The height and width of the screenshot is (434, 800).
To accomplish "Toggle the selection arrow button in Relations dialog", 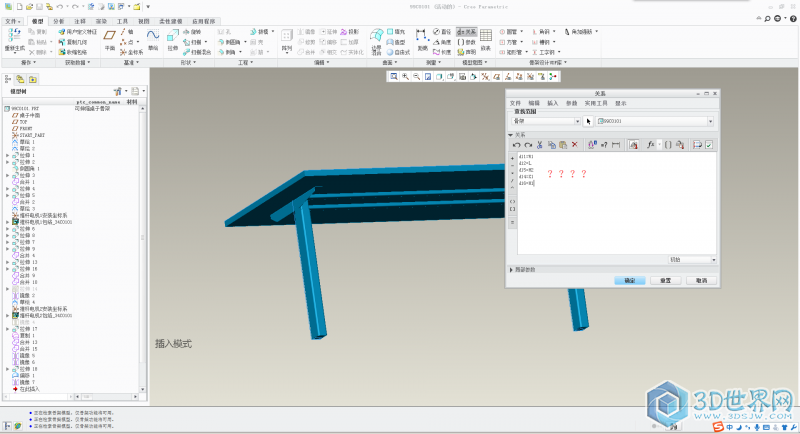I will [x=588, y=121].
